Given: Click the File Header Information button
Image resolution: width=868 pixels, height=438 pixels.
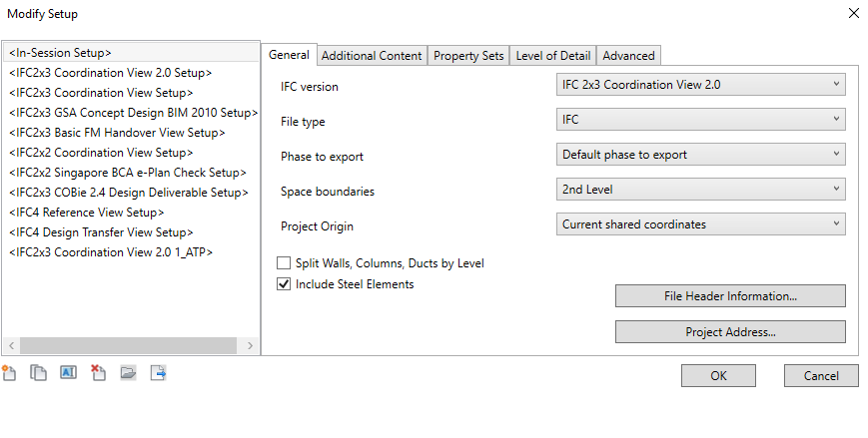Looking at the screenshot, I should 730,296.
